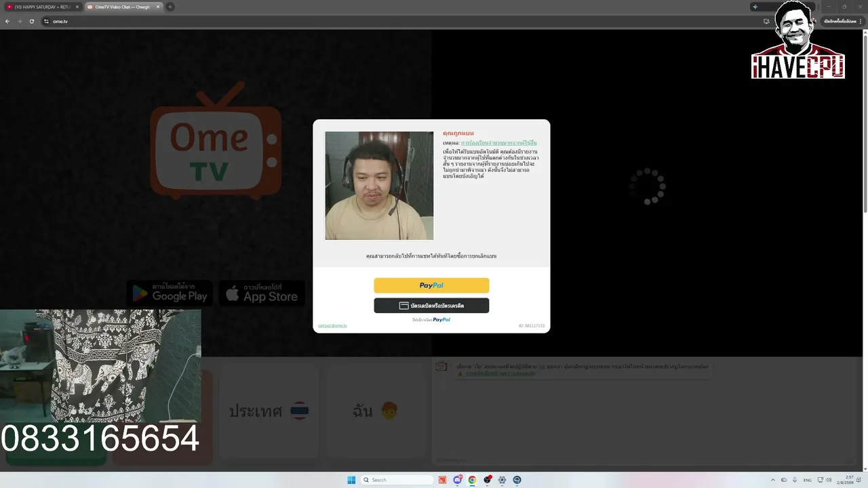Open the ban reason link in dialog

pyautogui.click(x=498, y=143)
